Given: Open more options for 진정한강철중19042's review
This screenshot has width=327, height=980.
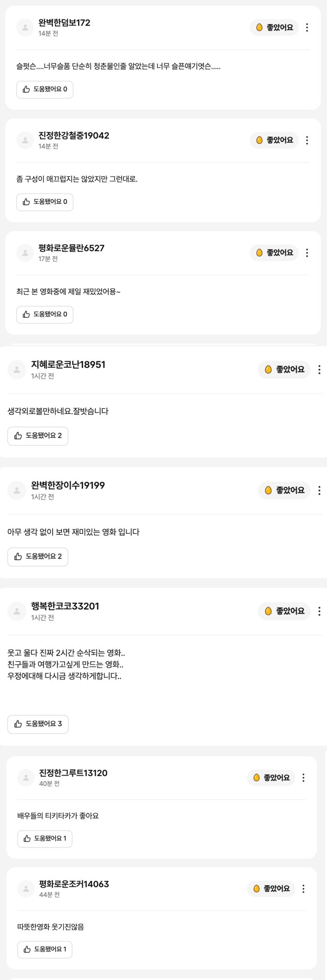Looking at the screenshot, I should [307, 140].
